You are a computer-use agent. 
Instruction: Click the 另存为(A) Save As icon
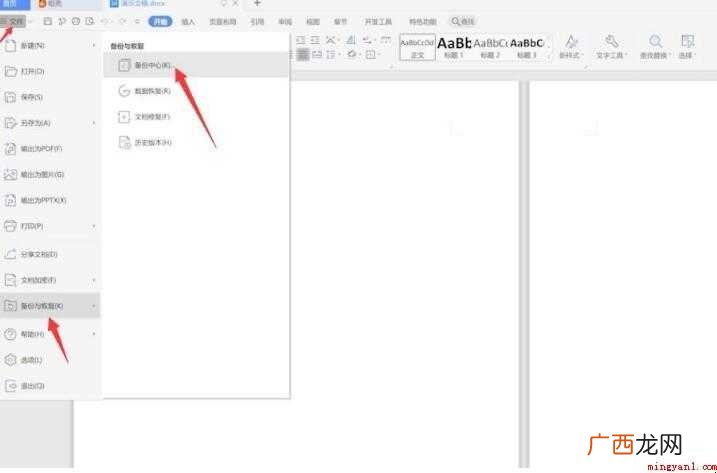[x=10, y=123]
